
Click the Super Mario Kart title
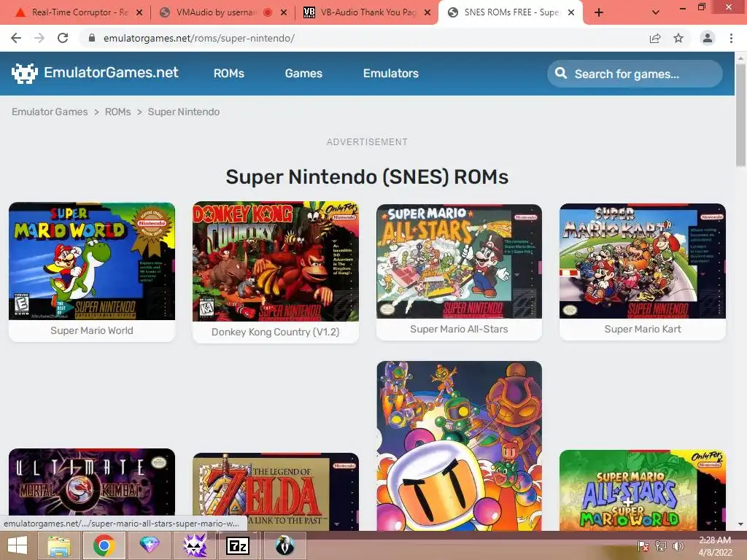(x=643, y=329)
